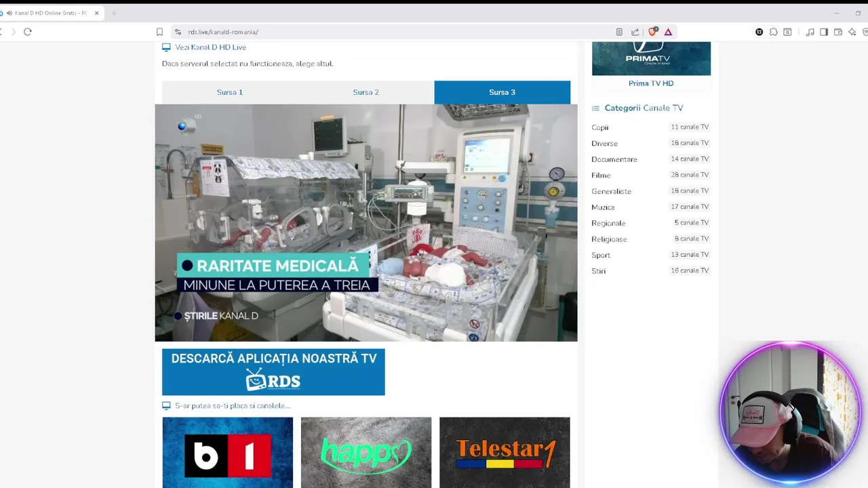Select the Sursa 3 tab
This screenshot has width=868, height=488.
[502, 92]
